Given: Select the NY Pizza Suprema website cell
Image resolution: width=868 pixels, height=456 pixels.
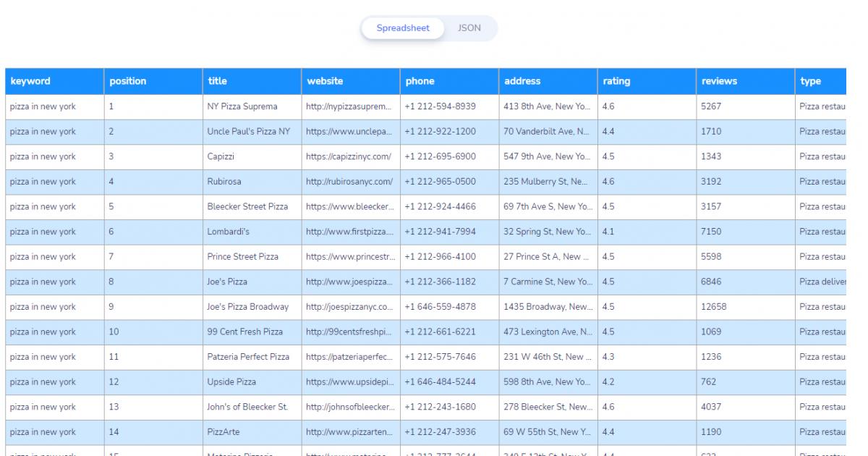Looking at the screenshot, I should (351, 106).
